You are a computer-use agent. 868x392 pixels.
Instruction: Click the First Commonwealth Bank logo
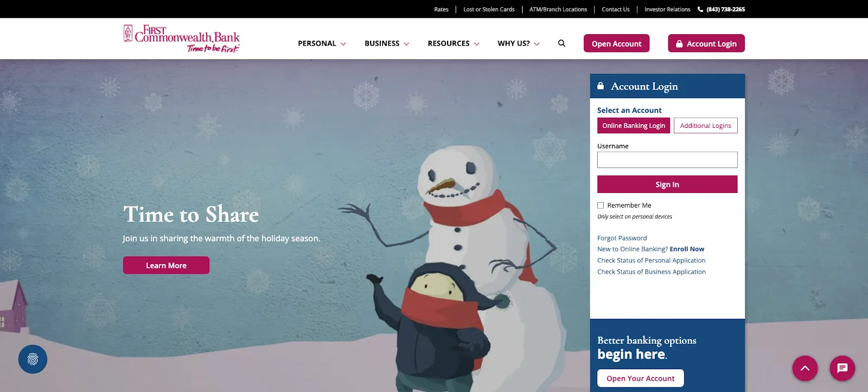pyautogui.click(x=182, y=38)
